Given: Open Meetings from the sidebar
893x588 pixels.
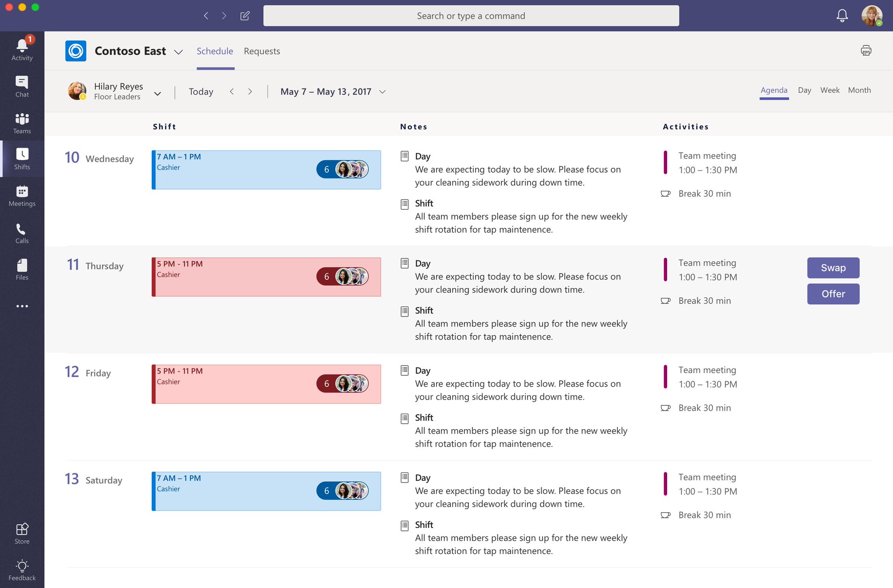Looking at the screenshot, I should click(x=22, y=196).
